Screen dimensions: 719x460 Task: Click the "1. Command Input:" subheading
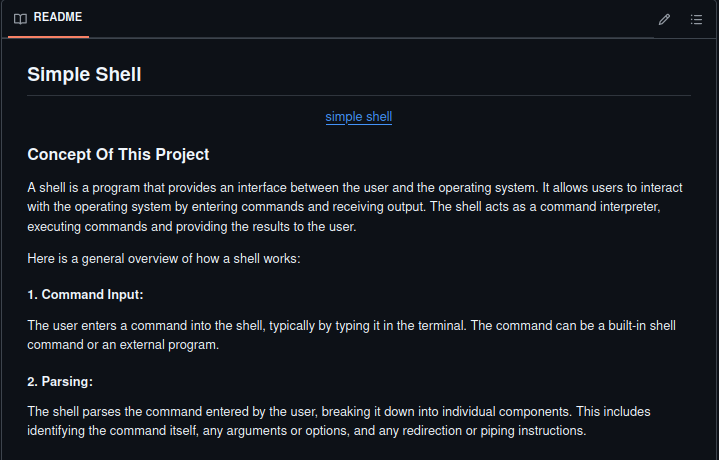85,295
